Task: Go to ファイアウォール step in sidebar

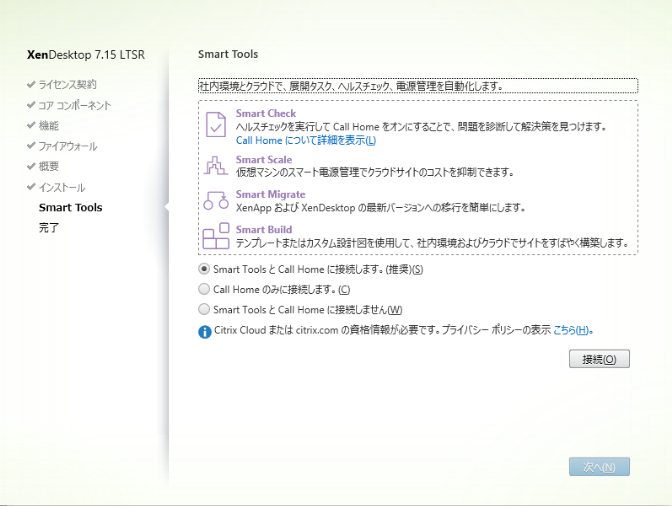Action: [x=68, y=146]
